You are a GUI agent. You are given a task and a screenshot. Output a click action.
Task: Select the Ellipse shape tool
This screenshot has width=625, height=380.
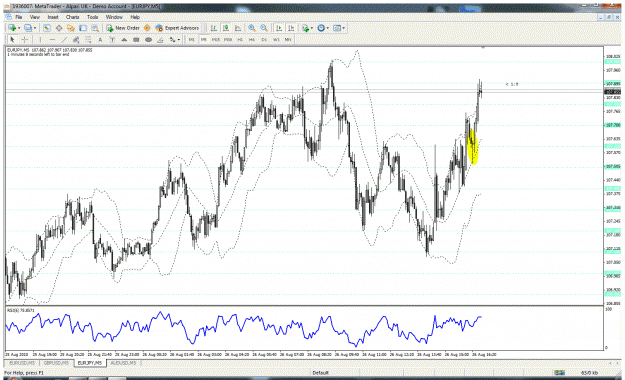pyautogui.click(x=148, y=39)
